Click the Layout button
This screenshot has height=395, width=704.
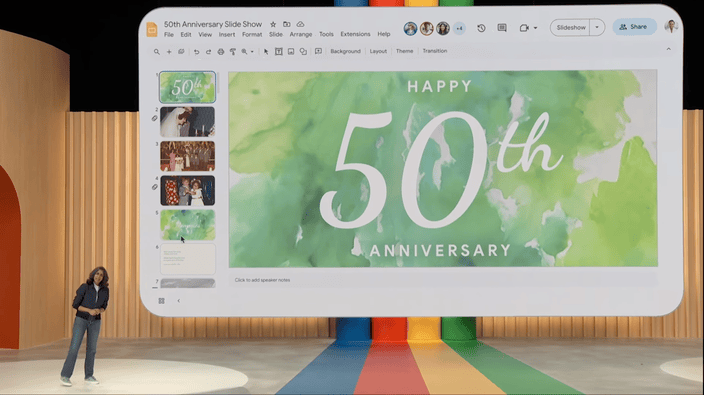click(x=378, y=51)
